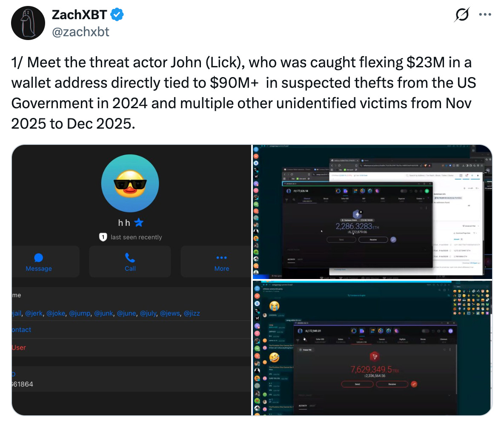Click the Receive button in the ETH wallet
This screenshot has width=504, height=426.
373,240
